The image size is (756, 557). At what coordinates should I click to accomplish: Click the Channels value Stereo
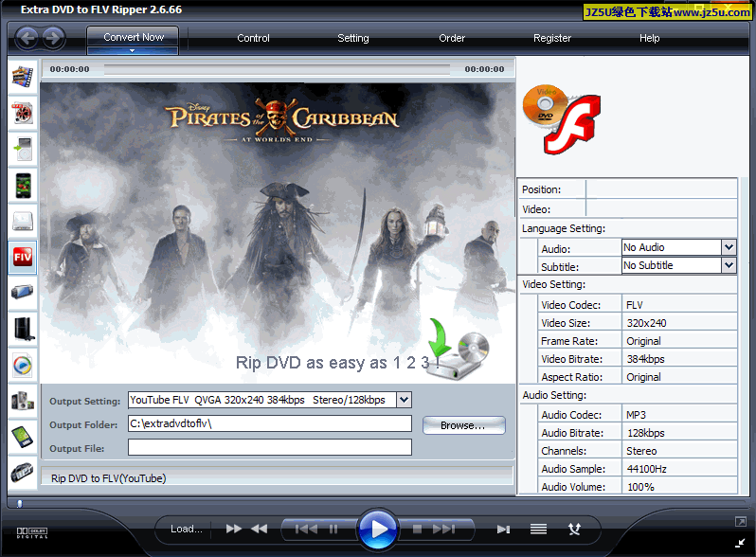[x=641, y=451]
